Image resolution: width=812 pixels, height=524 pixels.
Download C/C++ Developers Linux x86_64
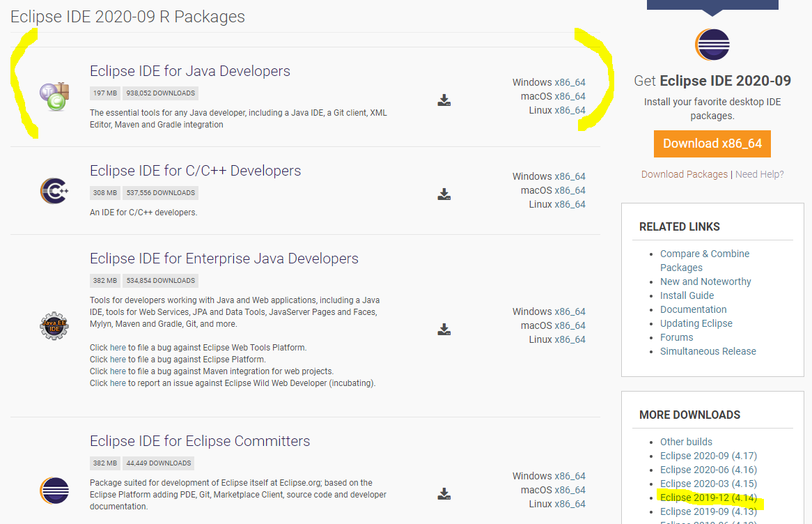click(x=570, y=205)
